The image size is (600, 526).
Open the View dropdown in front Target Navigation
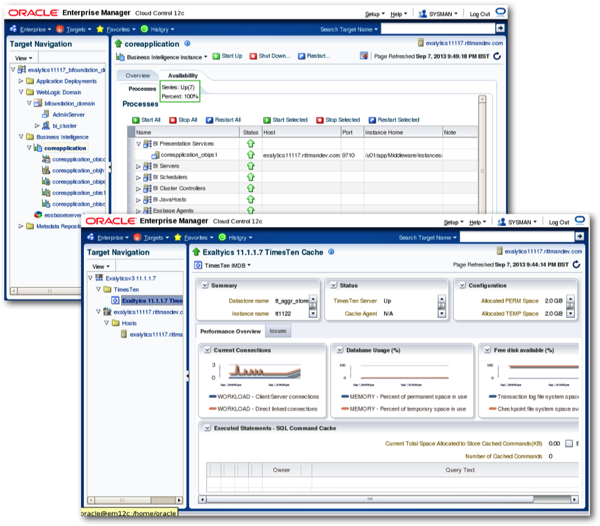[x=101, y=266]
